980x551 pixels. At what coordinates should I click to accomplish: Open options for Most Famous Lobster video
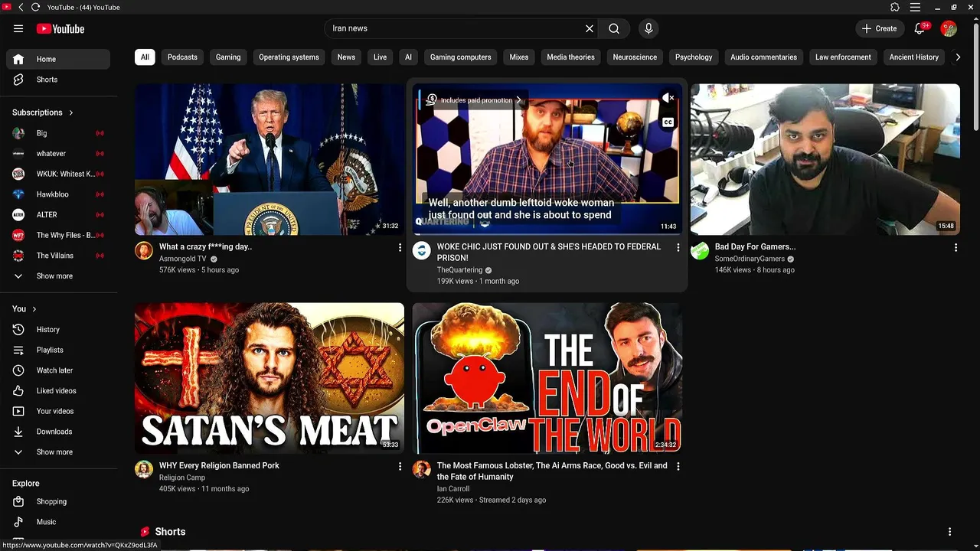(678, 466)
